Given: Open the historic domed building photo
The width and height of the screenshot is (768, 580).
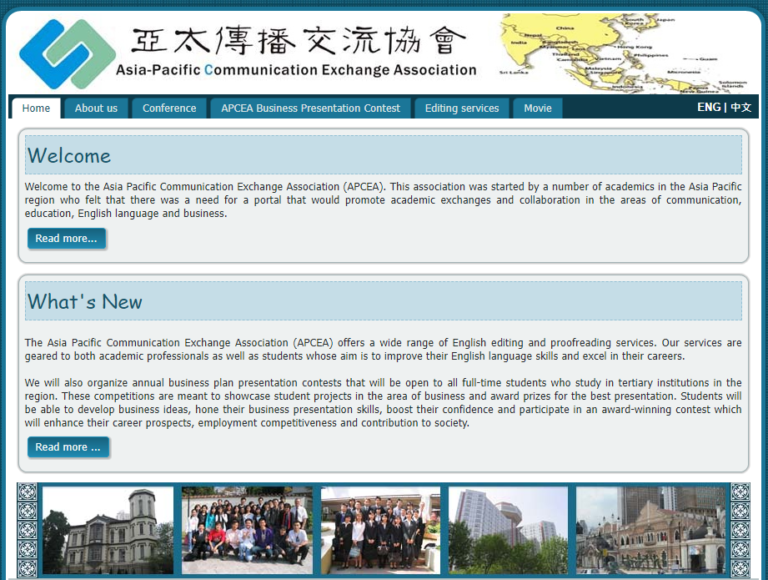Looking at the screenshot, I should click(108, 530).
